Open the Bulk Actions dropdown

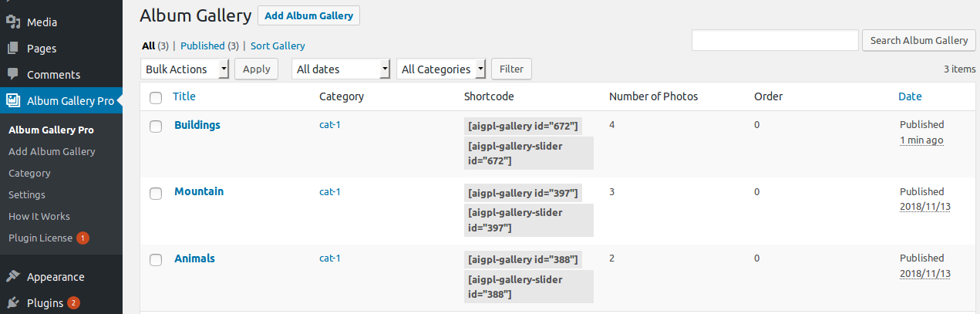(185, 69)
